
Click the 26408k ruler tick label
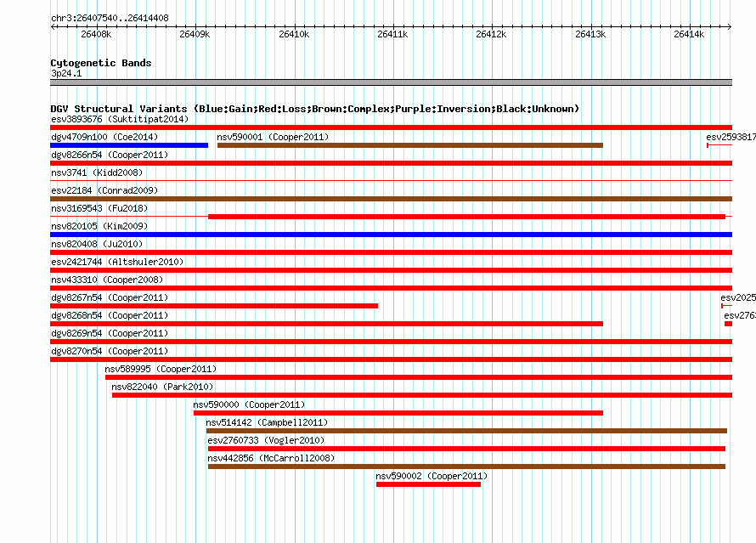[96, 34]
